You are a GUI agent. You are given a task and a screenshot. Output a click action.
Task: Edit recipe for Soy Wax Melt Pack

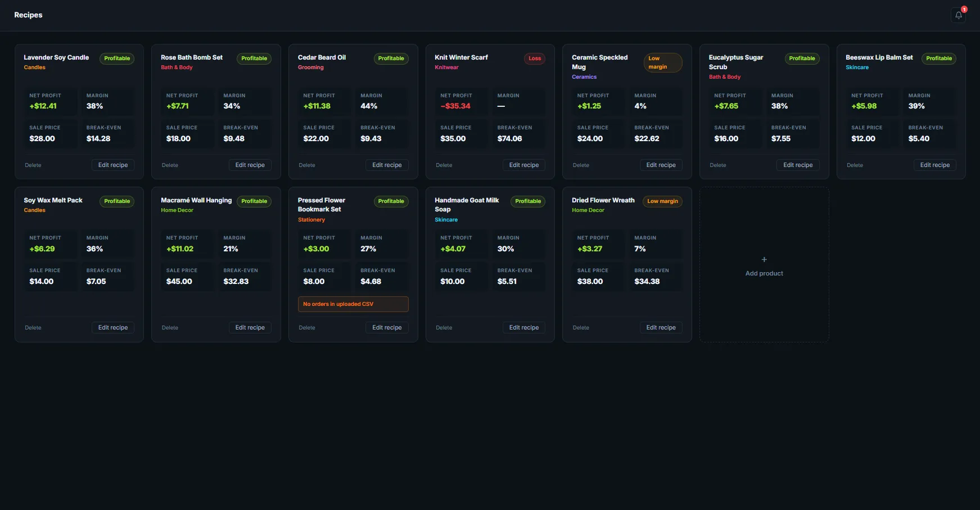pos(113,328)
